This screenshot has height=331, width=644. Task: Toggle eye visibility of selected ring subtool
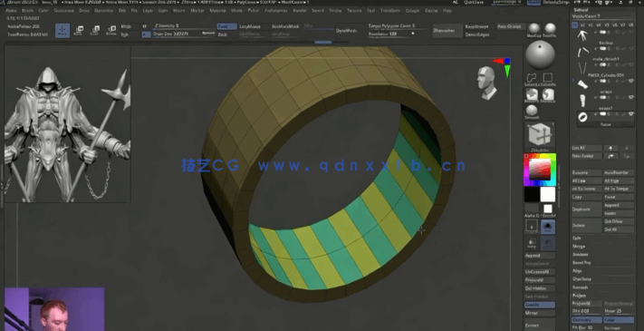(x=631, y=113)
